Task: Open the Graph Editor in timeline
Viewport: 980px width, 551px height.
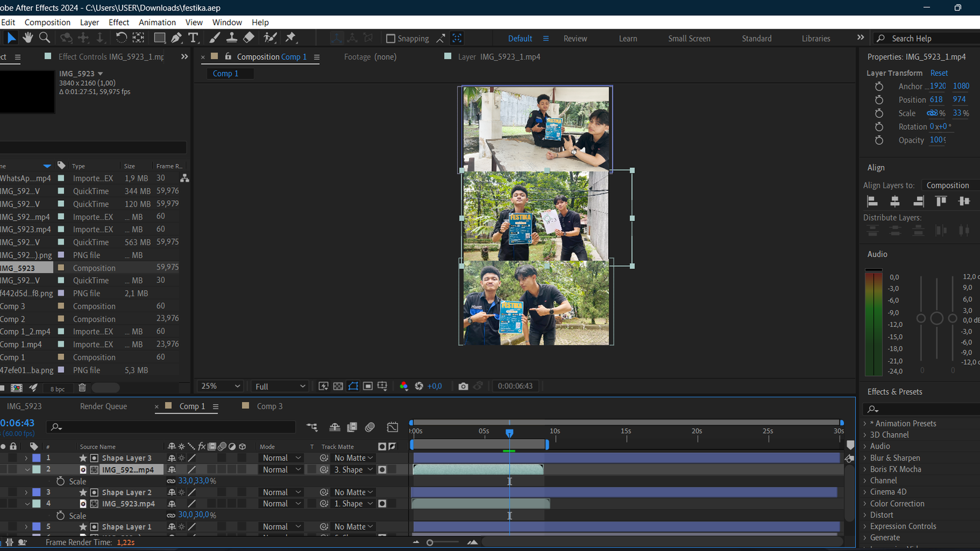Action: coord(393,427)
